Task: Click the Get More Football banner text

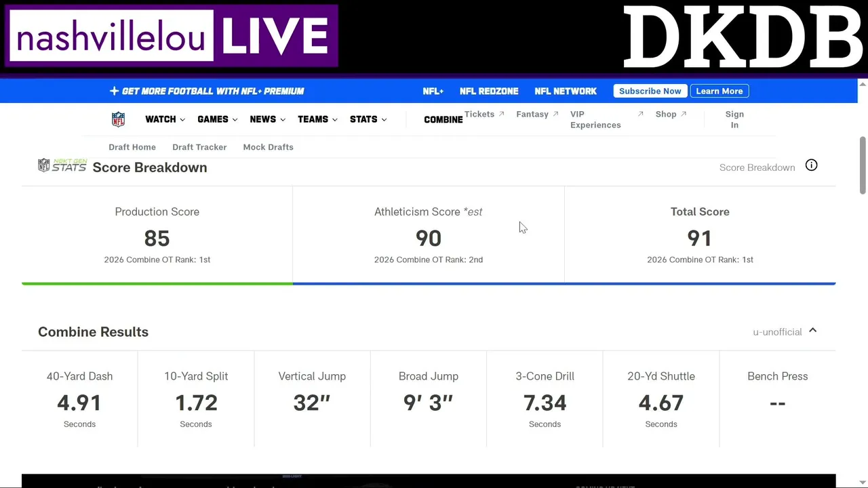Action: (x=213, y=91)
